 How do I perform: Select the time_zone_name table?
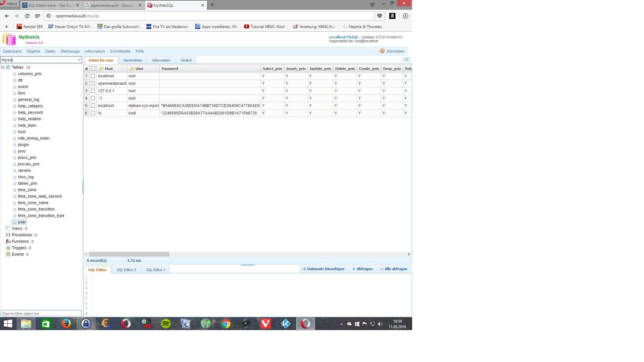[33, 203]
